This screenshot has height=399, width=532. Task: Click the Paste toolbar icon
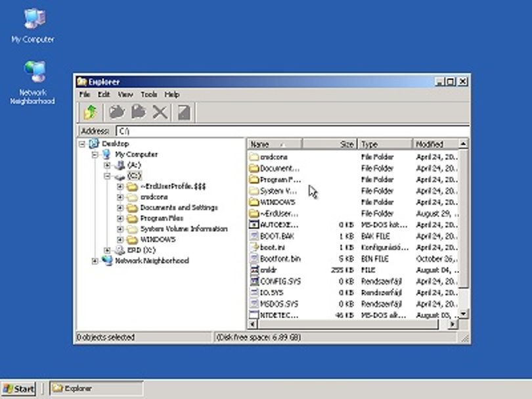[x=139, y=112]
